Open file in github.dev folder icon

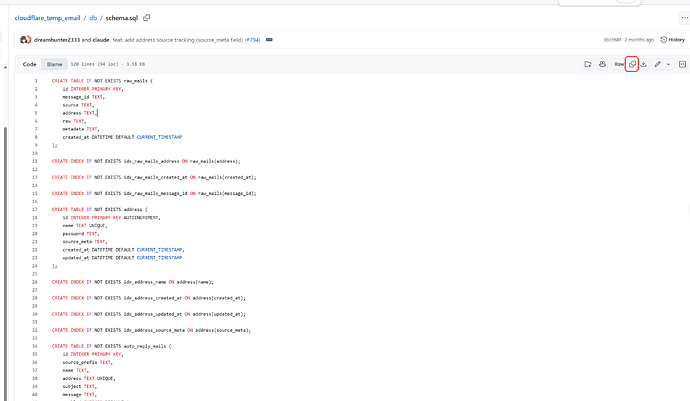[x=588, y=64]
